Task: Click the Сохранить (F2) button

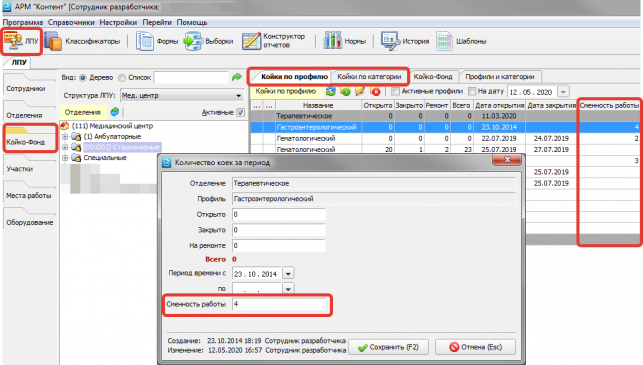Action: [x=388, y=347]
